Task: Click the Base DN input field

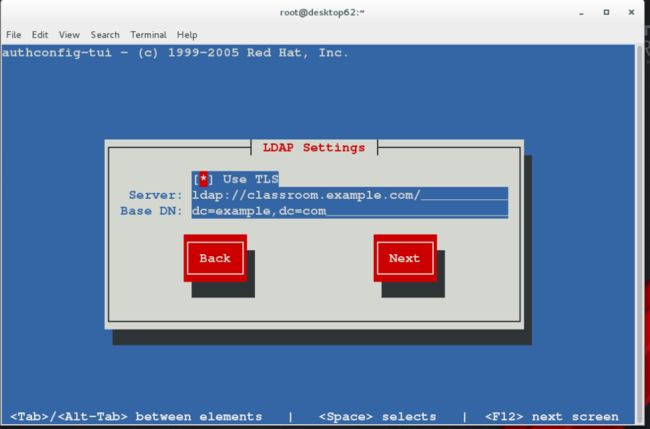Action: point(350,211)
